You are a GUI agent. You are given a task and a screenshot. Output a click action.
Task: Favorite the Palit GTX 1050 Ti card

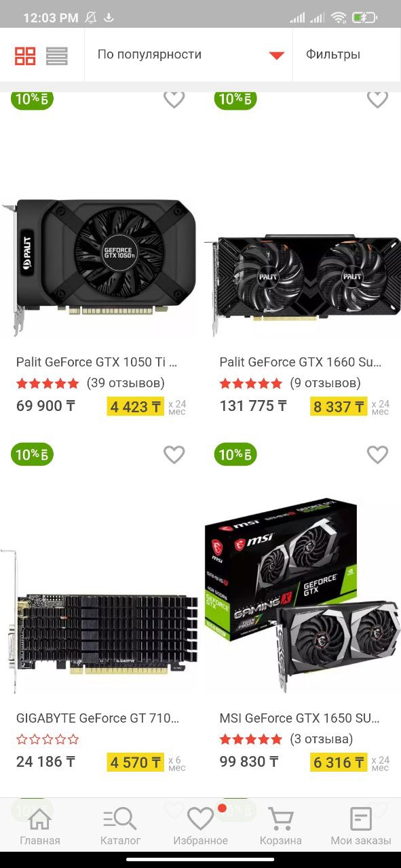click(x=174, y=99)
